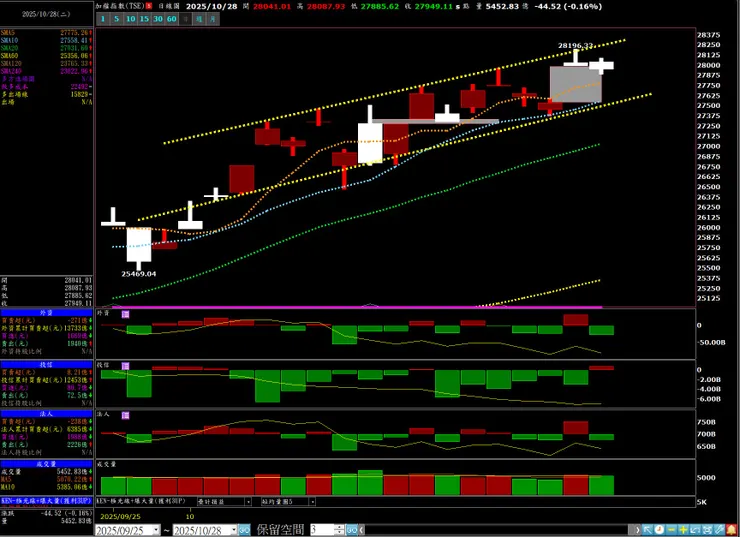Click the left arrow of horizontal scrollbar
The width and height of the screenshot is (740, 537).
coord(361,530)
